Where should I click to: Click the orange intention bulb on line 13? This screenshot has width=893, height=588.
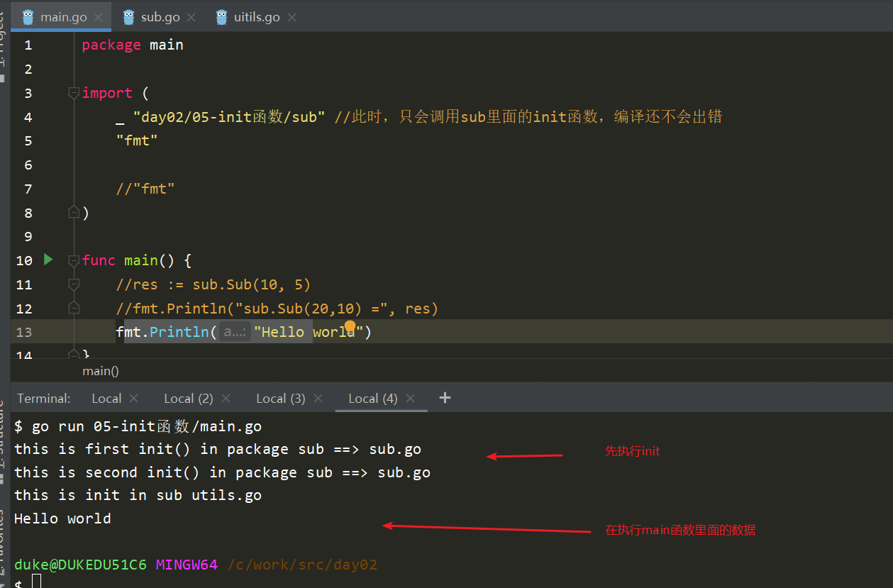350,326
